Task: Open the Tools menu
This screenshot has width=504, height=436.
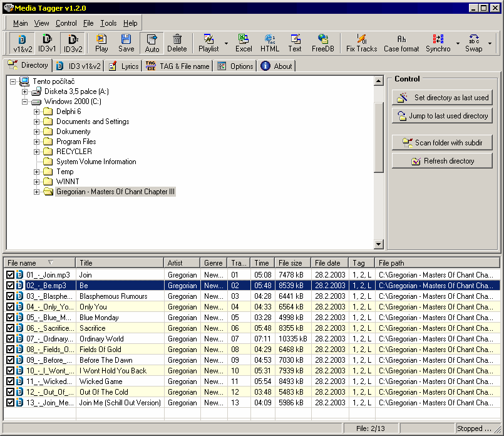Action: click(x=108, y=23)
